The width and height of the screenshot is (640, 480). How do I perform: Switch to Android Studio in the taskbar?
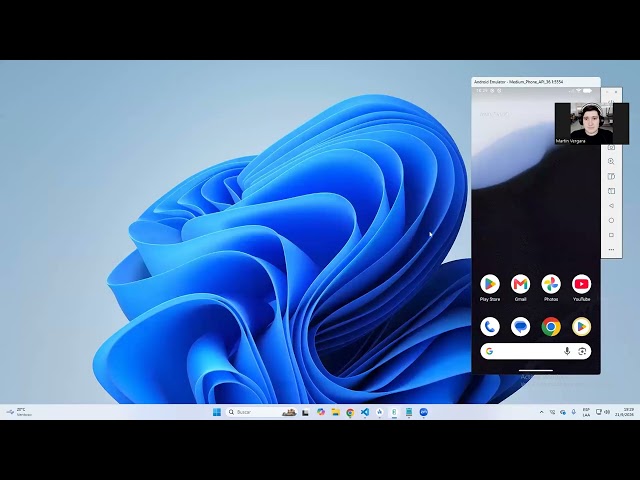[380, 412]
